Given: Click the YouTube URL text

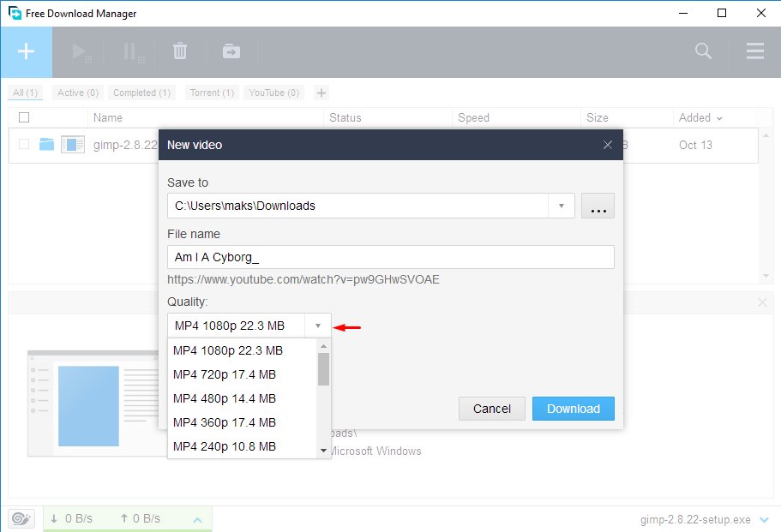Looking at the screenshot, I should coord(303,279).
